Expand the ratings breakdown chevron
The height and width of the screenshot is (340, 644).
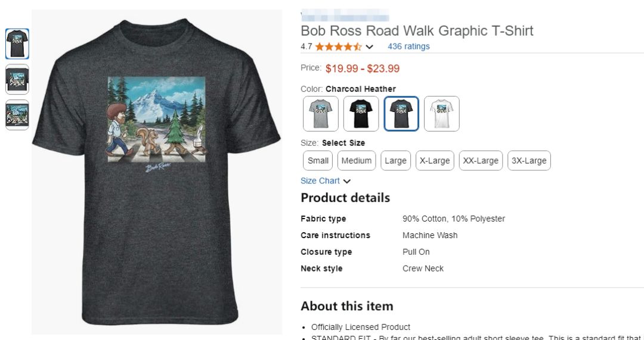[x=370, y=47]
